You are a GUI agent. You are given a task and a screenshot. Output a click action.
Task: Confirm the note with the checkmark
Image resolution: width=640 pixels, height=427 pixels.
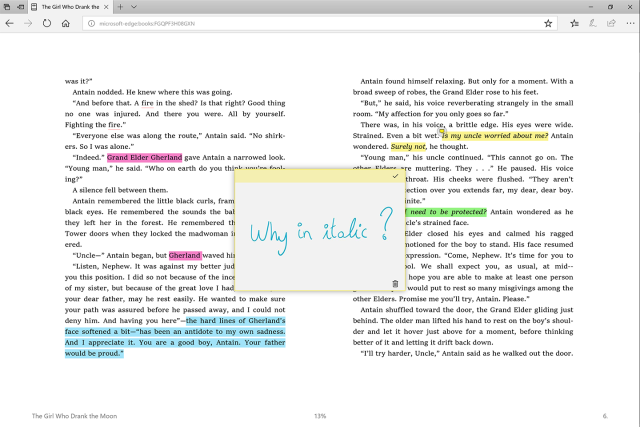click(x=395, y=176)
